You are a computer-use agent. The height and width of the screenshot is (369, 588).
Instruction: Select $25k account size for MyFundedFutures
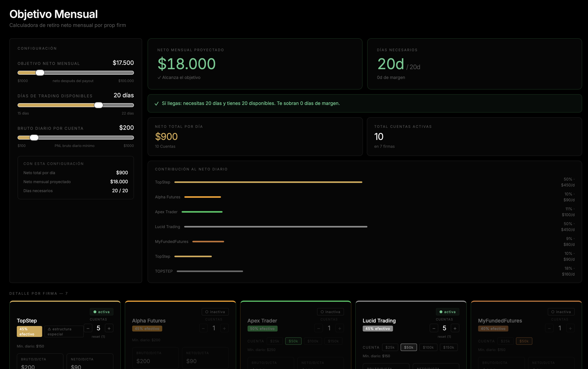click(x=505, y=341)
